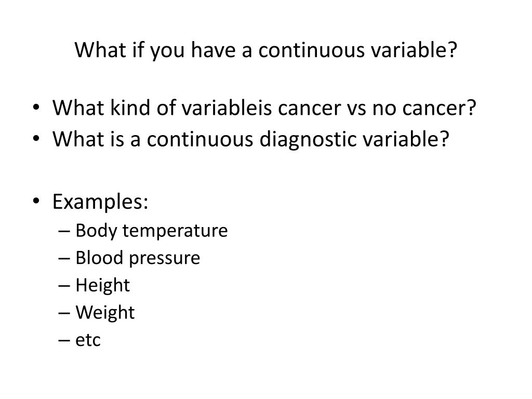Select the 'Body temperature' sub-item
The width and height of the screenshot is (532, 399).
click(151, 231)
